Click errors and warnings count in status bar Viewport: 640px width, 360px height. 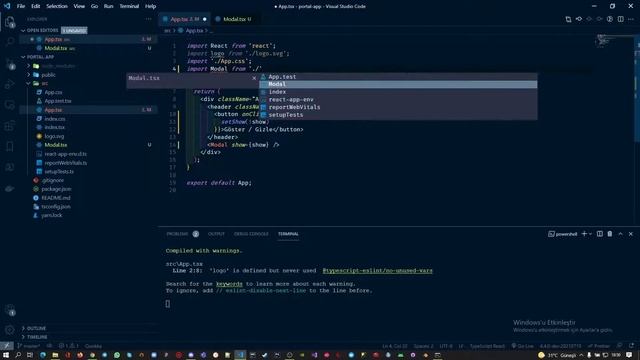(x=69, y=346)
